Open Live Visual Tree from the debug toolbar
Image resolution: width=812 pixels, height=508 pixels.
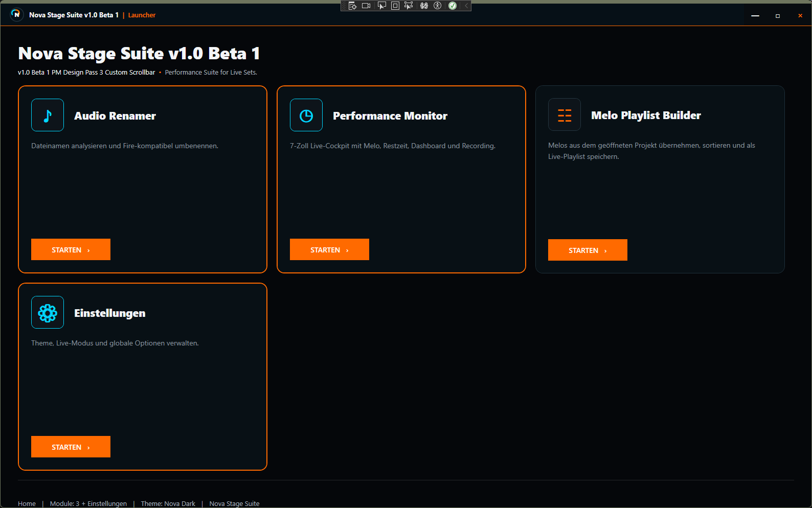coord(352,6)
